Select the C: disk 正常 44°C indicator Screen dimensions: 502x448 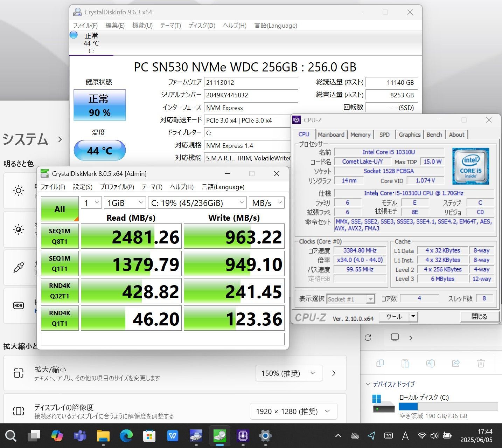click(x=91, y=43)
